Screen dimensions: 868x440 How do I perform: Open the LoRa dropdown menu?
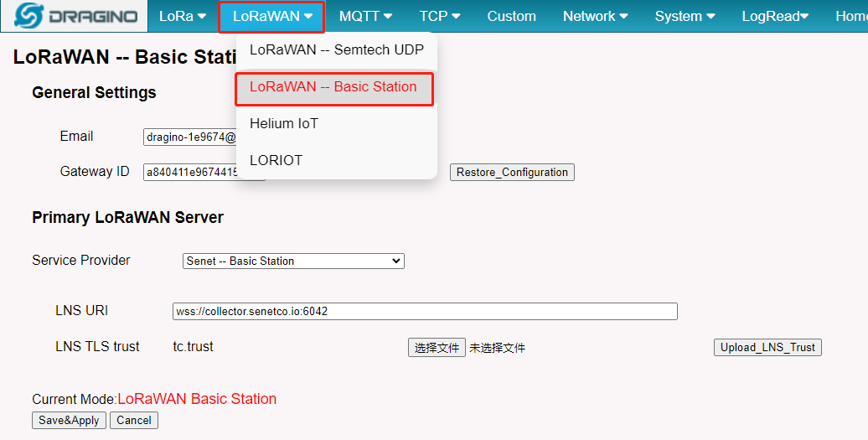[x=183, y=17]
